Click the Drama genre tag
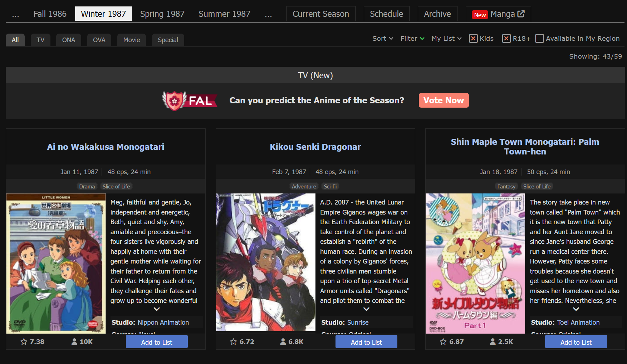 pos(87,186)
